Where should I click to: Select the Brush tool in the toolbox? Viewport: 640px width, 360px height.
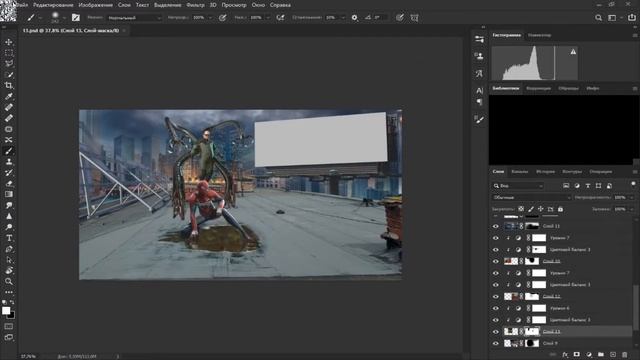[x=9, y=151]
